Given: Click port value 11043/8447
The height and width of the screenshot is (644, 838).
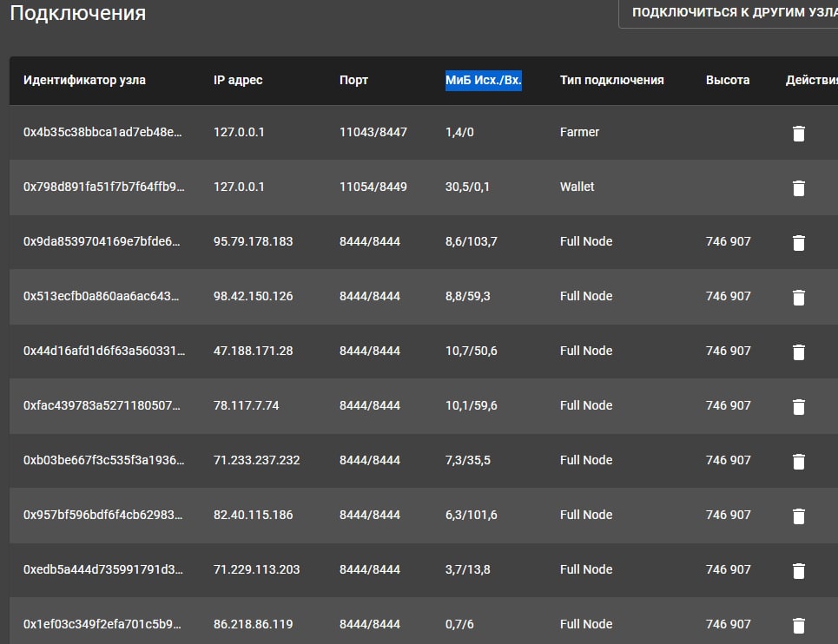Looking at the screenshot, I should (x=373, y=132).
